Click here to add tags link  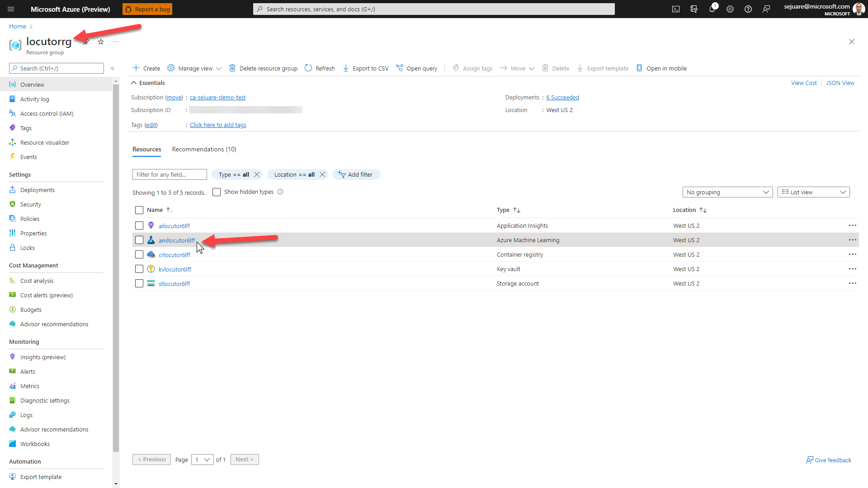[x=218, y=125]
